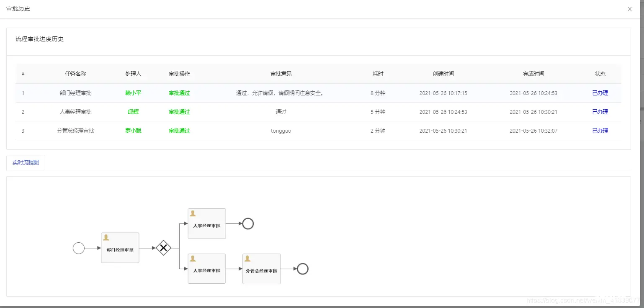Click the end event after 分管总经理审批
The image size is (644, 308).
(x=303, y=269)
